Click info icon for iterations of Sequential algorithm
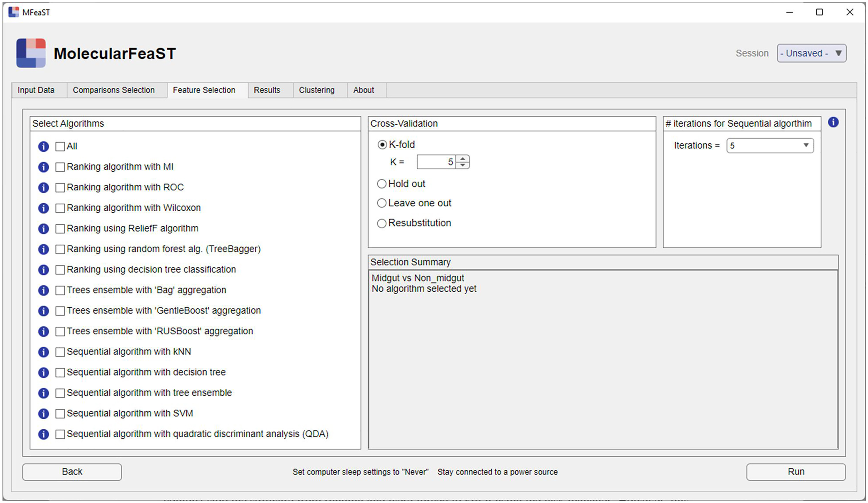 pos(833,122)
